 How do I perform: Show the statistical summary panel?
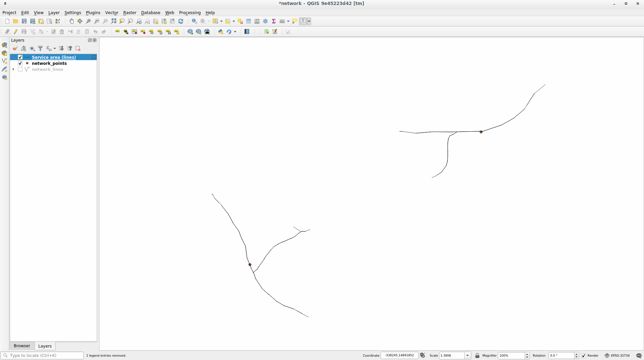[274, 21]
